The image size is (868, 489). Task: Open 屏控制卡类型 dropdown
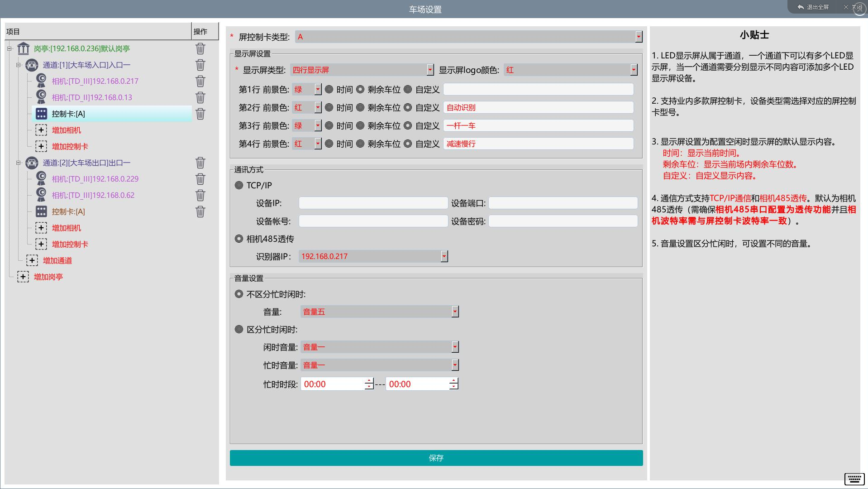pyautogui.click(x=469, y=37)
